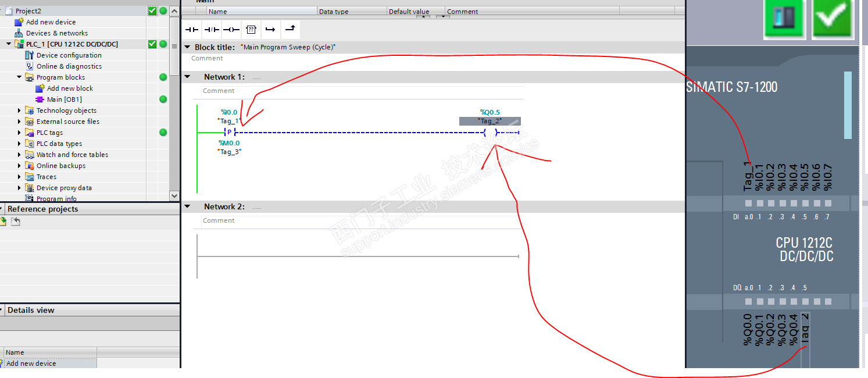This screenshot has height=378, width=868.
Task: Click the green check mark beside PLC_1
Action: point(152,44)
